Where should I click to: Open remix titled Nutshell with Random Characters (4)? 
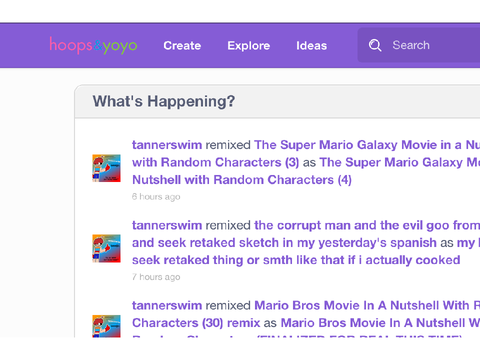pyautogui.click(x=242, y=180)
